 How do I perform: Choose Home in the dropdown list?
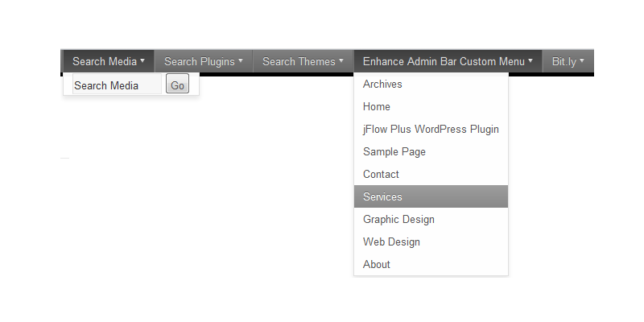[377, 106]
